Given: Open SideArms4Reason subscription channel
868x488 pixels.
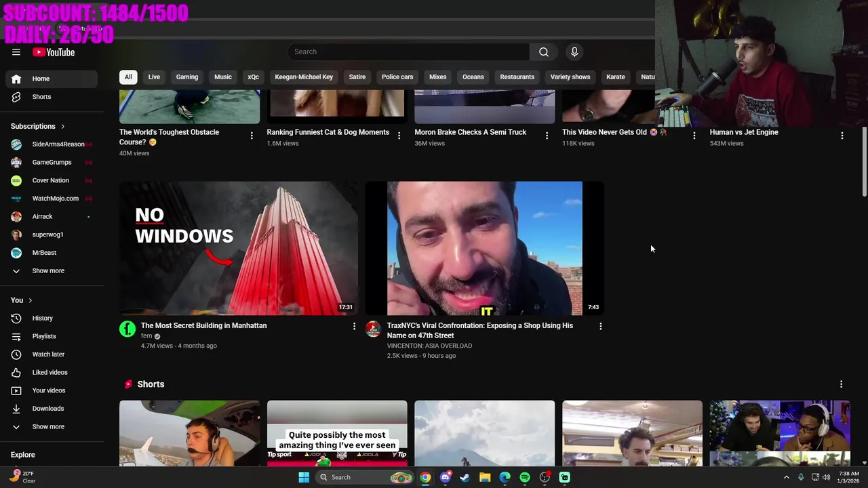Looking at the screenshot, I should pos(52,144).
